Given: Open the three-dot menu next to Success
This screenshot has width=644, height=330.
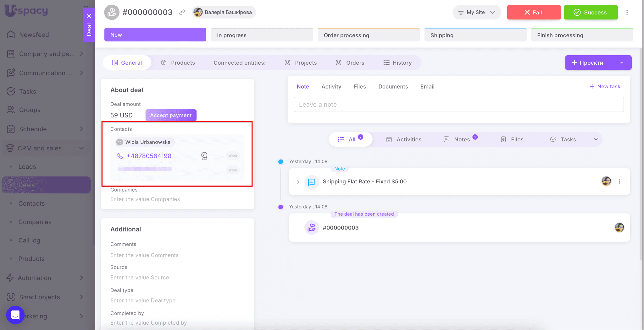Looking at the screenshot, I should coord(627,13).
